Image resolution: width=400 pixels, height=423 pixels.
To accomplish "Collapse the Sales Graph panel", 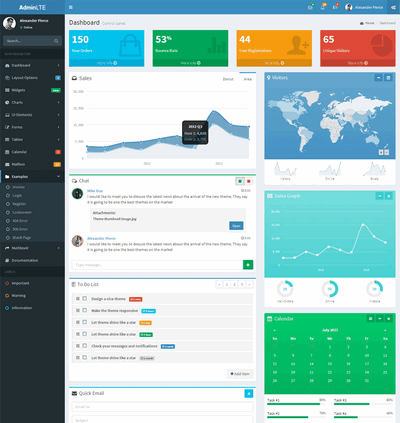I will pos(379,196).
